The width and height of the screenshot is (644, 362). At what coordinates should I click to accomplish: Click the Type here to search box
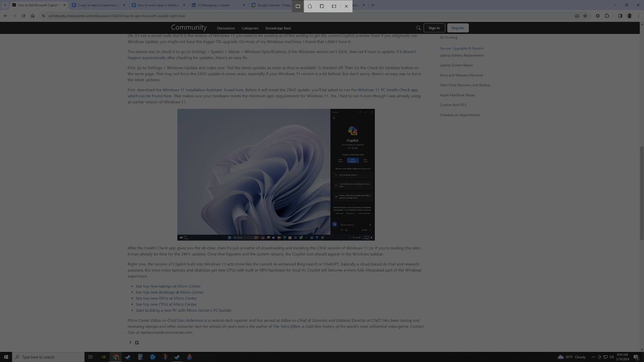pyautogui.click(x=48, y=357)
